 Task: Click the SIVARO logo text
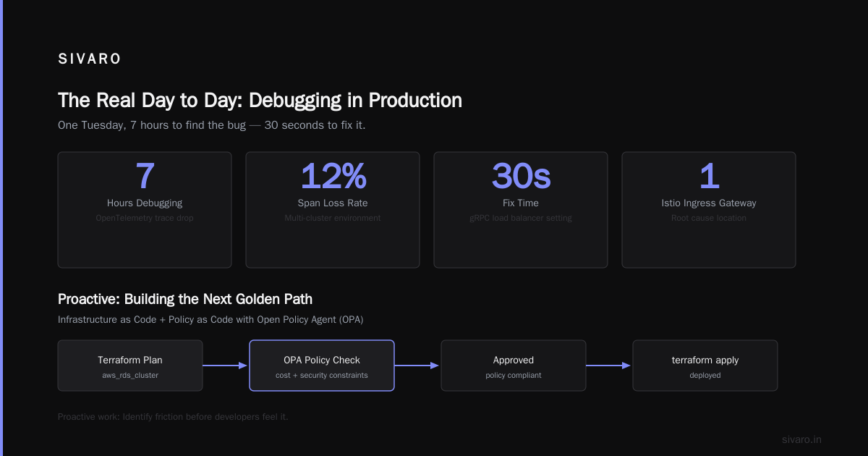pos(90,59)
